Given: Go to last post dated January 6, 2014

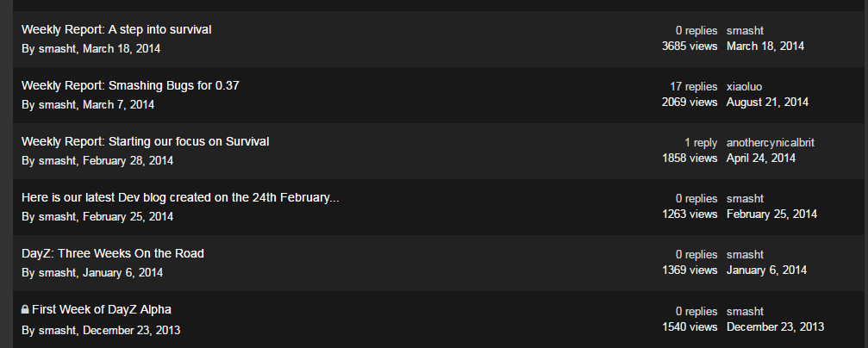Looking at the screenshot, I should [766, 270].
